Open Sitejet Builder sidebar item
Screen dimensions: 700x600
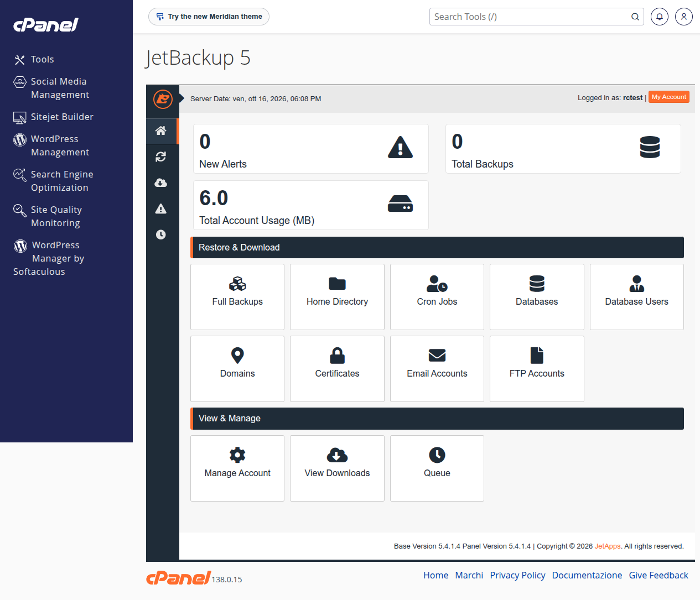pyautogui.click(x=53, y=117)
